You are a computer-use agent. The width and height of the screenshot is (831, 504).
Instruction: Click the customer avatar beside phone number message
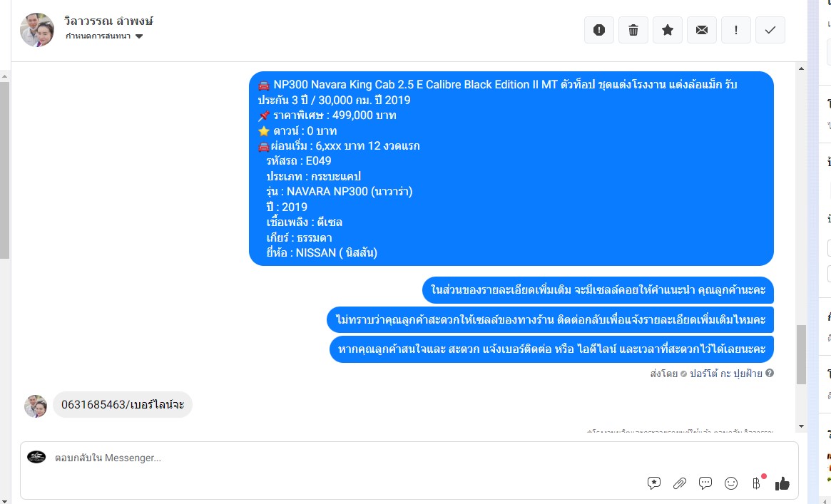tap(36, 406)
